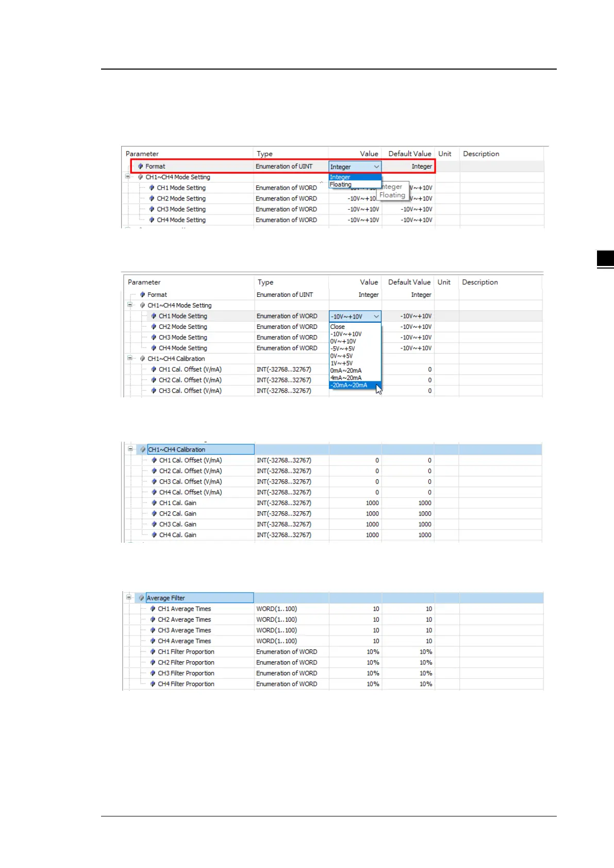Click CH1 Cal. Gain icon
This screenshot has width=614, height=868.
point(154,503)
